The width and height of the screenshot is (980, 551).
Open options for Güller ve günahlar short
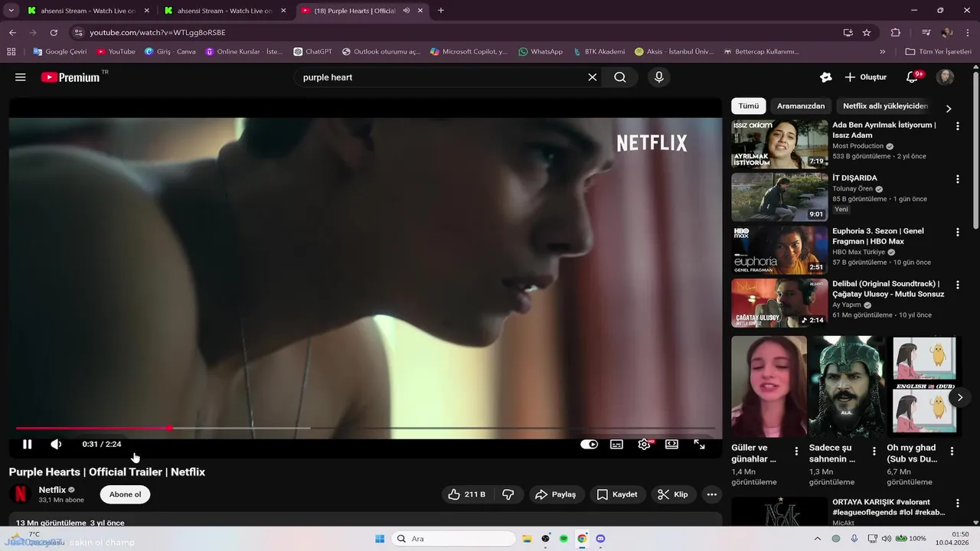[x=796, y=452]
